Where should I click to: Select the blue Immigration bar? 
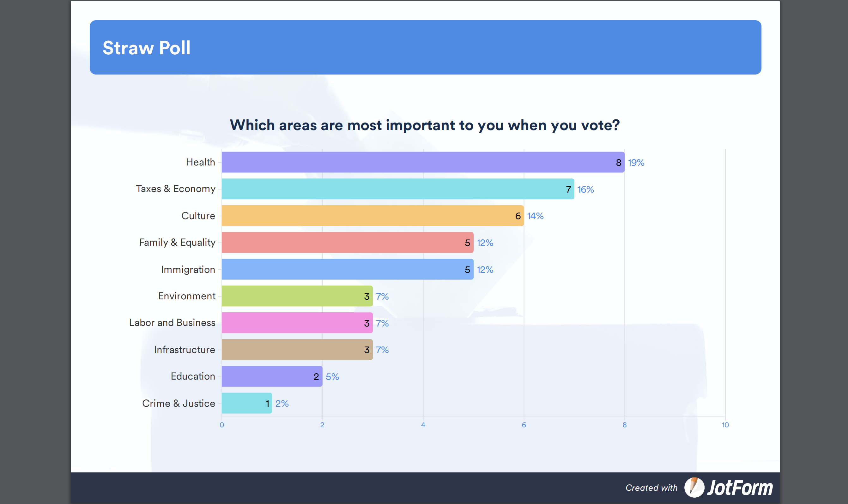(347, 269)
